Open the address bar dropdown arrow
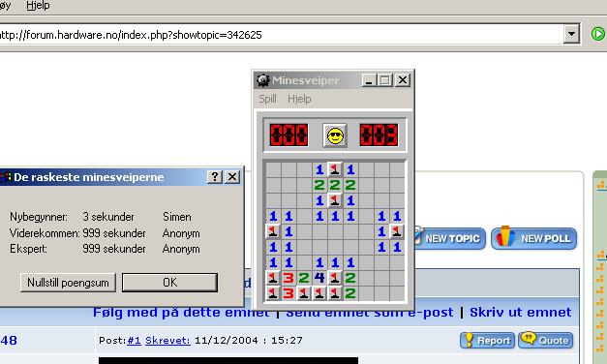This screenshot has width=607, height=364. (571, 34)
